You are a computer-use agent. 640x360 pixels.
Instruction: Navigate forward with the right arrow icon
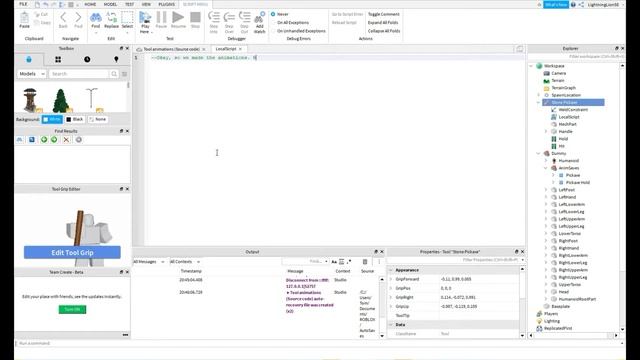coord(78,17)
